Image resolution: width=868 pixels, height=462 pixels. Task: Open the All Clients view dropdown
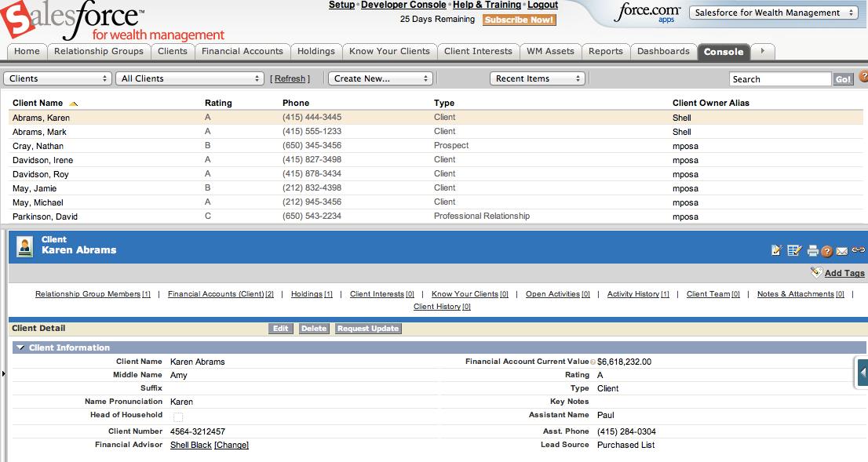pos(191,78)
